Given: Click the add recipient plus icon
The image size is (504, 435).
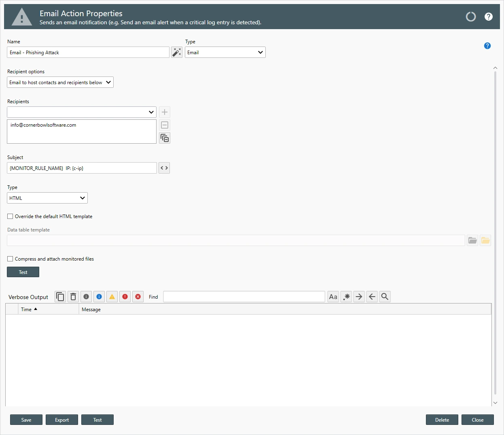Looking at the screenshot, I should (x=165, y=112).
